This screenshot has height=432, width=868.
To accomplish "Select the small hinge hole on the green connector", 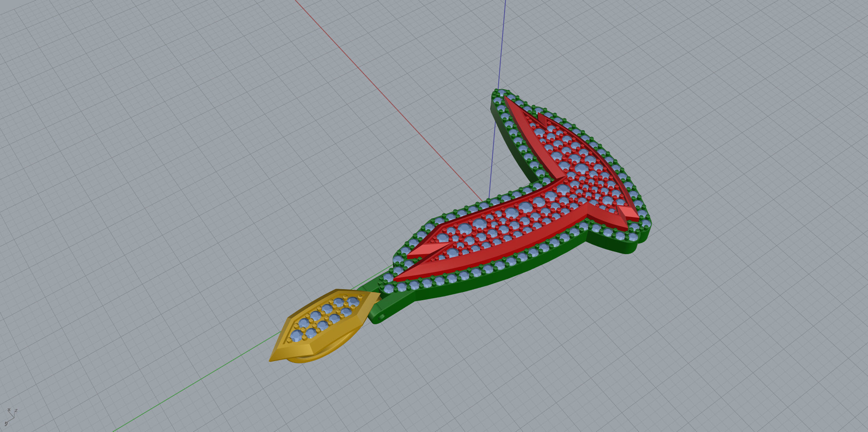I will (x=381, y=317).
